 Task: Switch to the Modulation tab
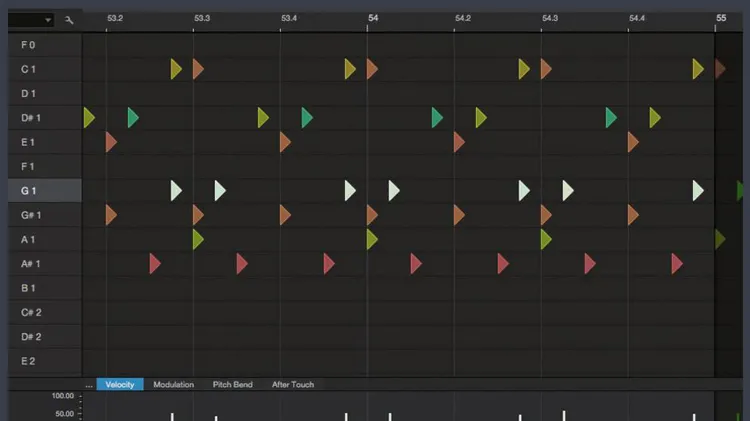[x=173, y=384]
